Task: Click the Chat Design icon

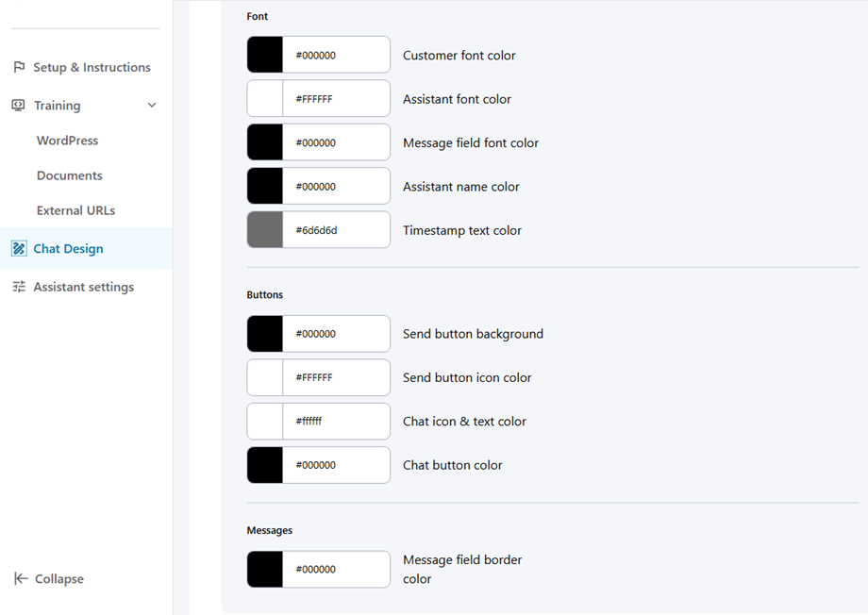Action: [x=19, y=249]
